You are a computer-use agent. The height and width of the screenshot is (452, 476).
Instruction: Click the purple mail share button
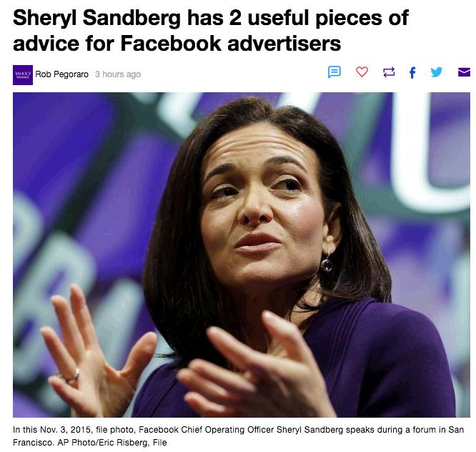click(464, 72)
